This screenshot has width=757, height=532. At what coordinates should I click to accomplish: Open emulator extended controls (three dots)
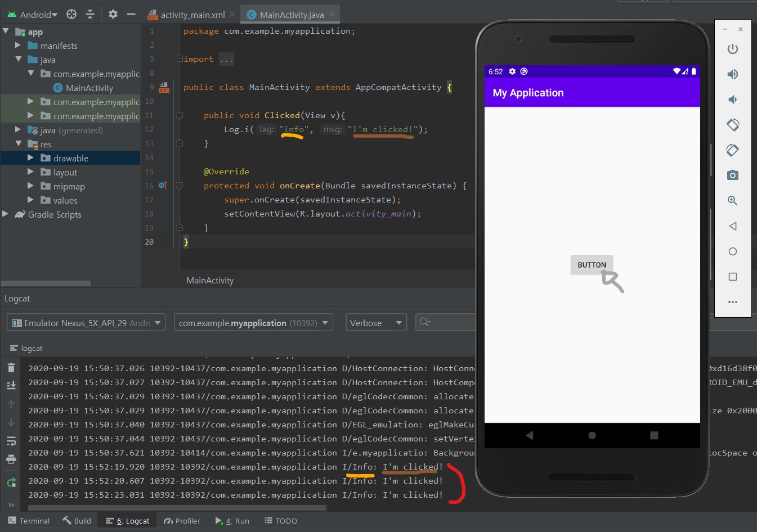732,302
